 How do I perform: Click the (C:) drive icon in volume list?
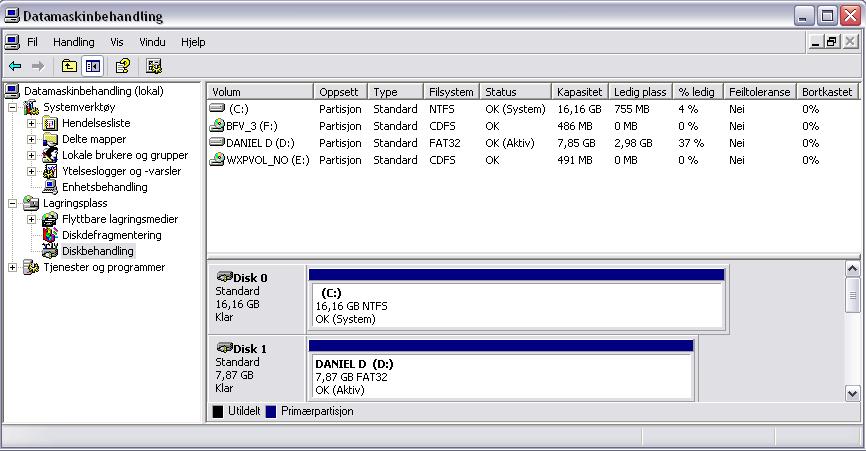click(217, 108)
